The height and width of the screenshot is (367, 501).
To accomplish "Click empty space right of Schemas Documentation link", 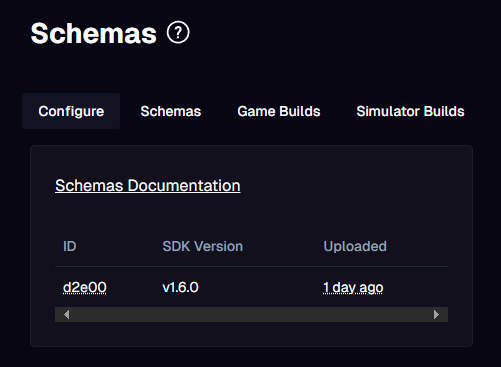I will point(343,186).
